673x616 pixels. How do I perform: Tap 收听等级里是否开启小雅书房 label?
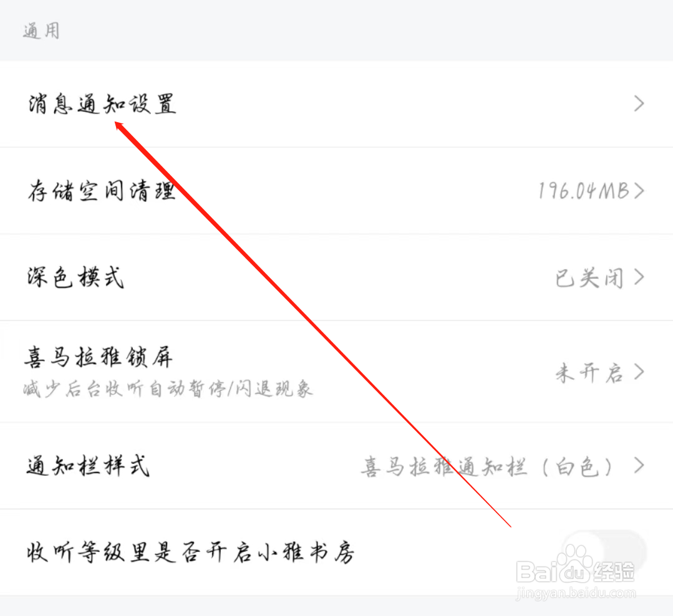(191, 552)
